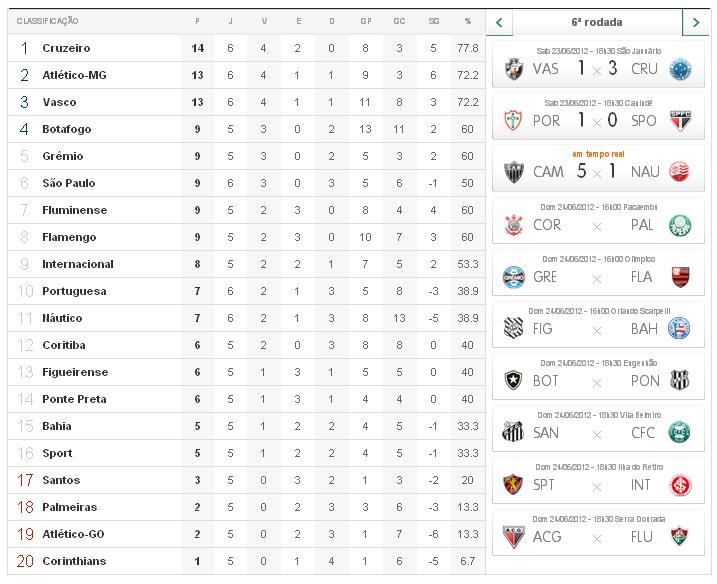
Task: Click Corinthians at the bottom of standings
Action: pyautogui.click(x=74, y=561)
